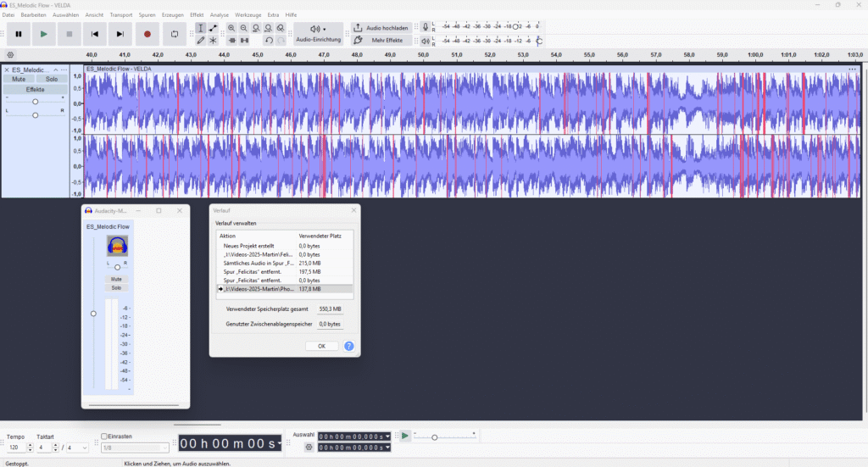The image size is (868, 467).
Task: Open the Audio-Einrichtung dropdown
Action: coord(319,34)
